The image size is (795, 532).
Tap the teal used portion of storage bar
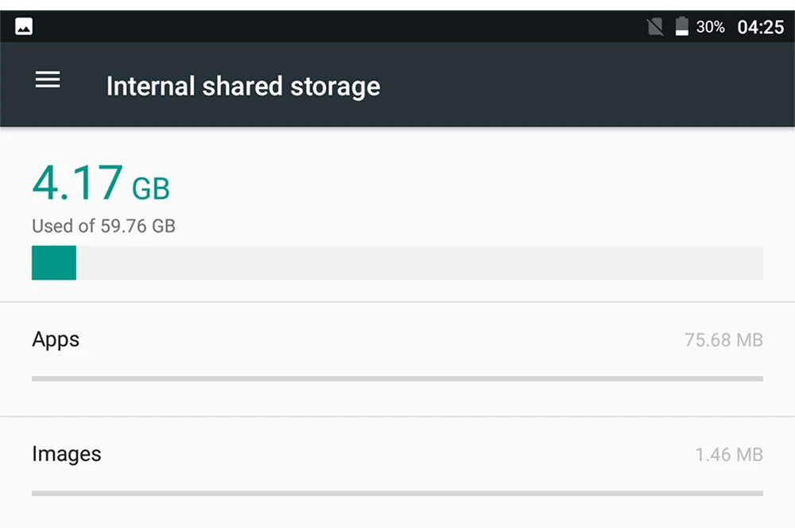[54, 262]
